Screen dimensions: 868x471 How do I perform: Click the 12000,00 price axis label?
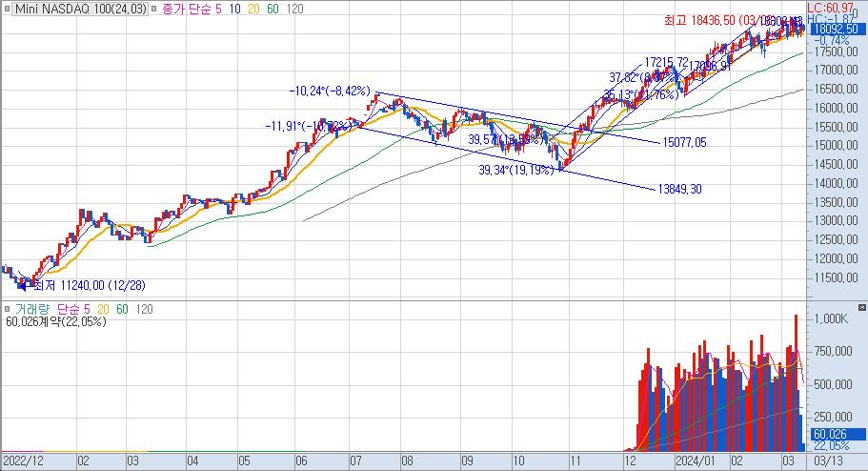(836, 258)
